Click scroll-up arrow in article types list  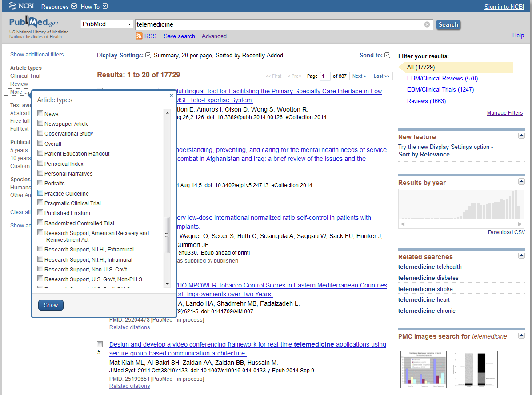click(167, 112)
